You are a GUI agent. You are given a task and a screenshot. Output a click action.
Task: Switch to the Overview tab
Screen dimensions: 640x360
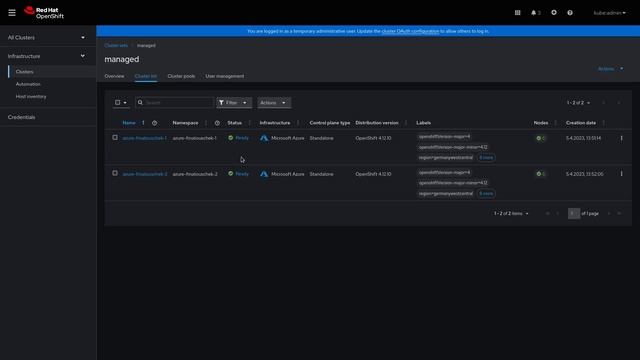click(114, 76)
